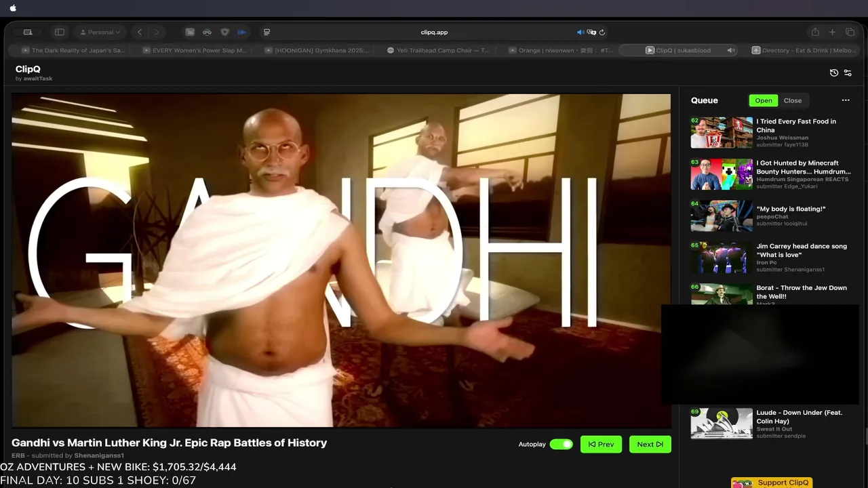Toggle the Autoplay switch
Image resolution: width=868 pixels, height=488 pixels.
click(561, 445)
